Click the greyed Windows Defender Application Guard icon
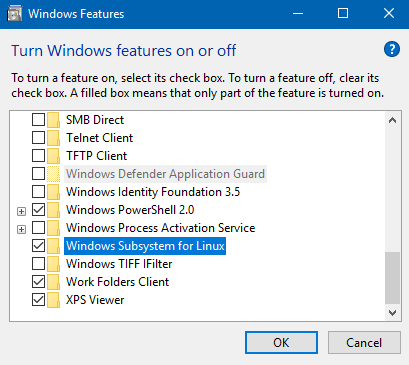The width and height of the screenshot is (409, 365). point(53,174)
